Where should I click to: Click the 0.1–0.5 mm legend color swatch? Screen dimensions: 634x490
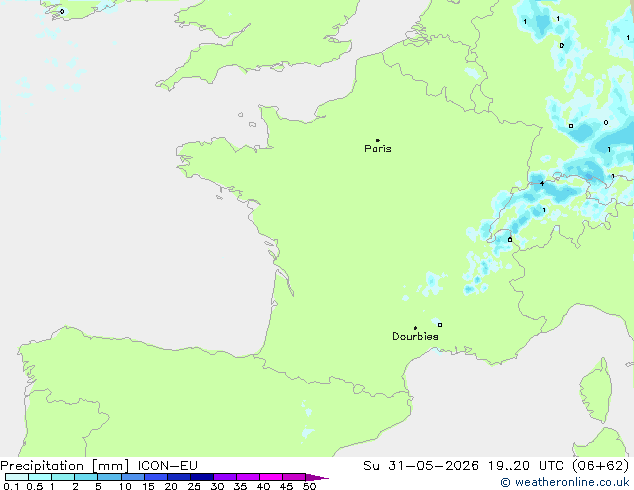tap(17, 477)
